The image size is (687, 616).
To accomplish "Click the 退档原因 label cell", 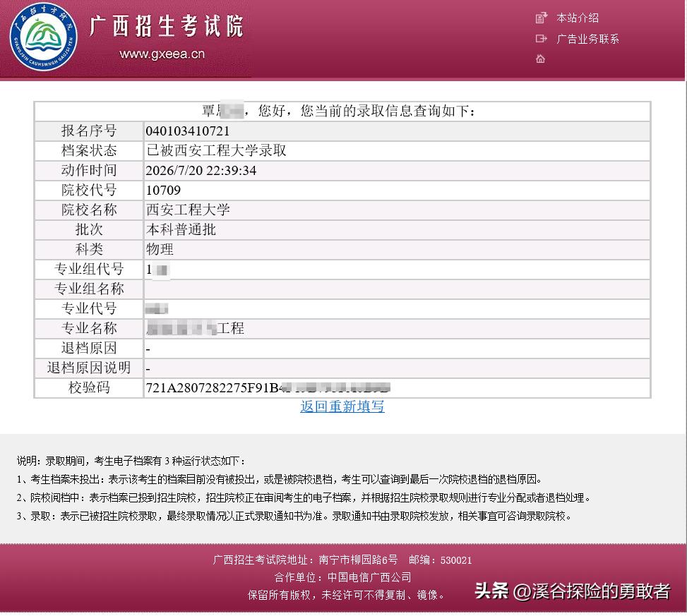I will point(89,348).
